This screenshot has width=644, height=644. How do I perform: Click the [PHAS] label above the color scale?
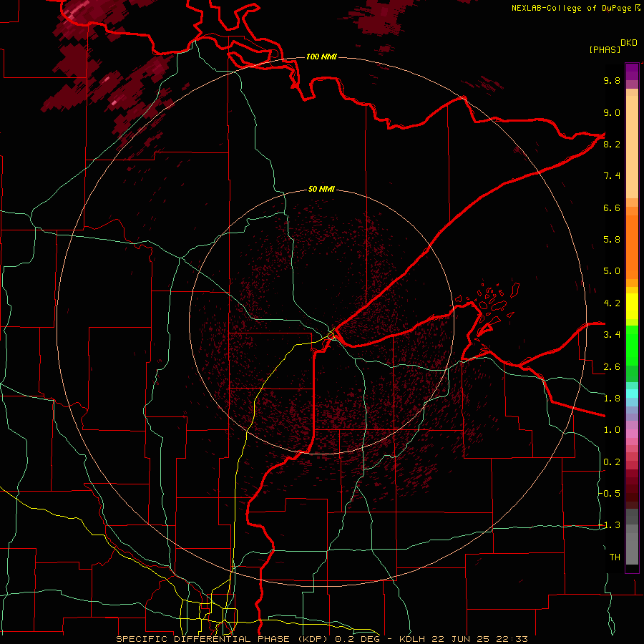tap(605, 49)
